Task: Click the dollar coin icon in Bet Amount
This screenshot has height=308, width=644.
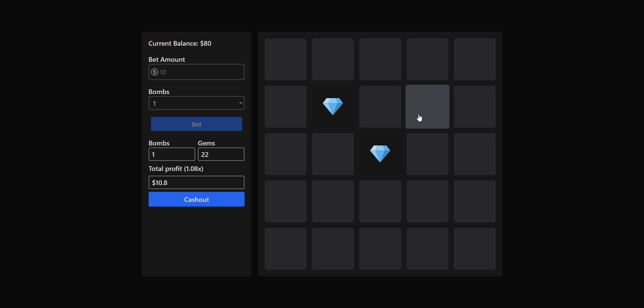Action: 154,72
